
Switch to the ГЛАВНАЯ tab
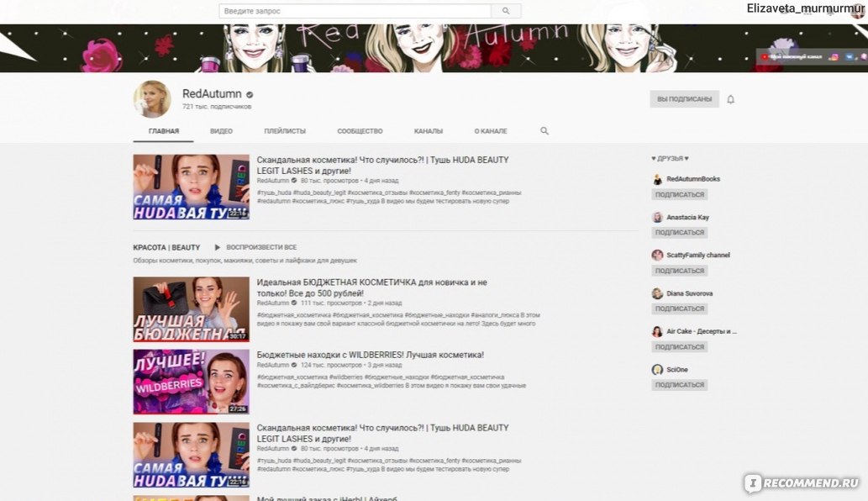164,131
